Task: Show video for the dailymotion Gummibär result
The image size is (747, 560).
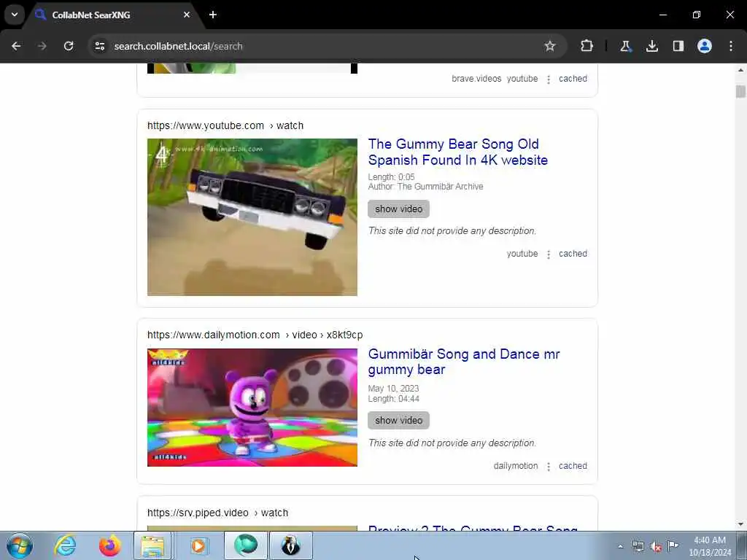Action: pyautogui.click(x=399, y=421)
